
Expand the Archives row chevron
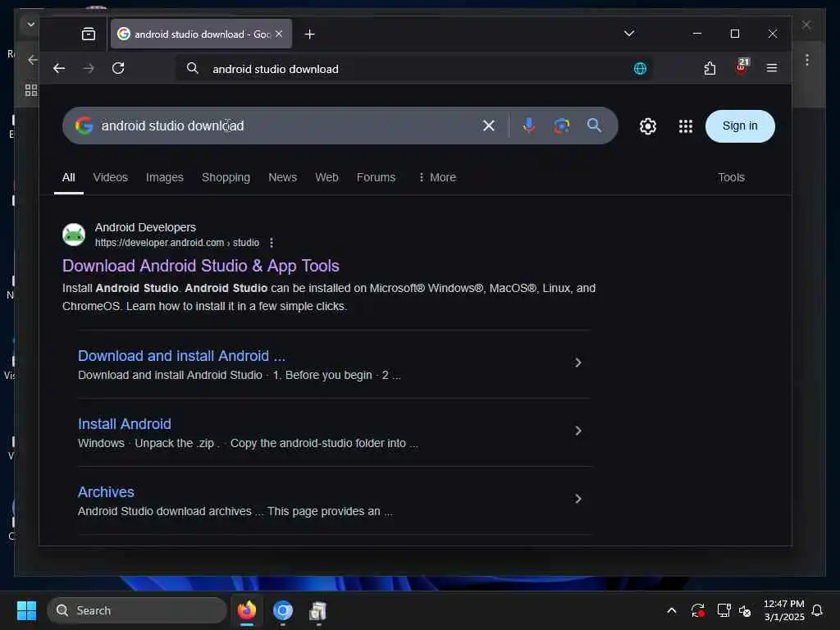pyautogui.click(x=577, y=499)
